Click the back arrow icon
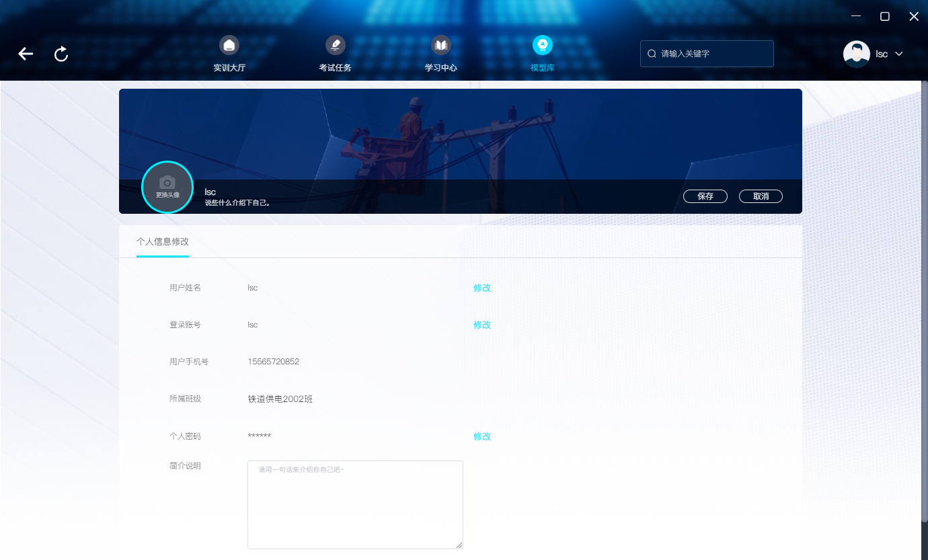This screenshot has width=928, height=560. click(26, 54)
